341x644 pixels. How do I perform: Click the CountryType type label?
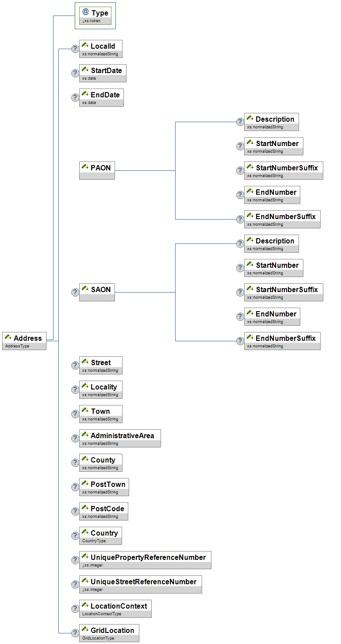pos(94,541)
